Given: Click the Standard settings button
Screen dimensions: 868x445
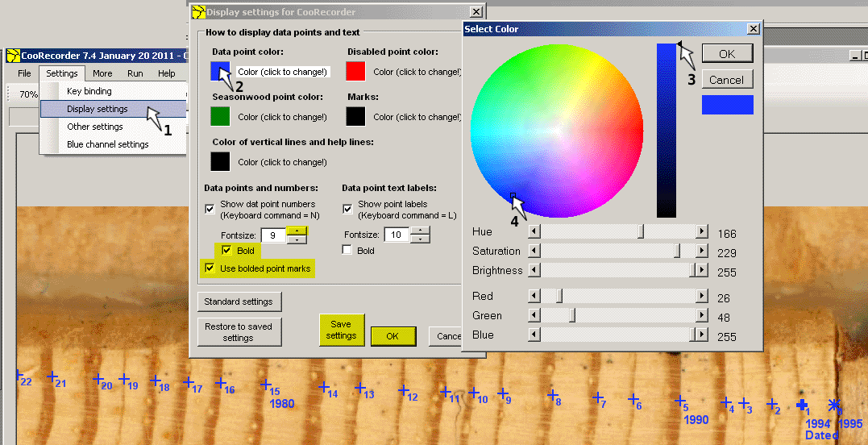Looking at the screenshot, I should 239,302.
